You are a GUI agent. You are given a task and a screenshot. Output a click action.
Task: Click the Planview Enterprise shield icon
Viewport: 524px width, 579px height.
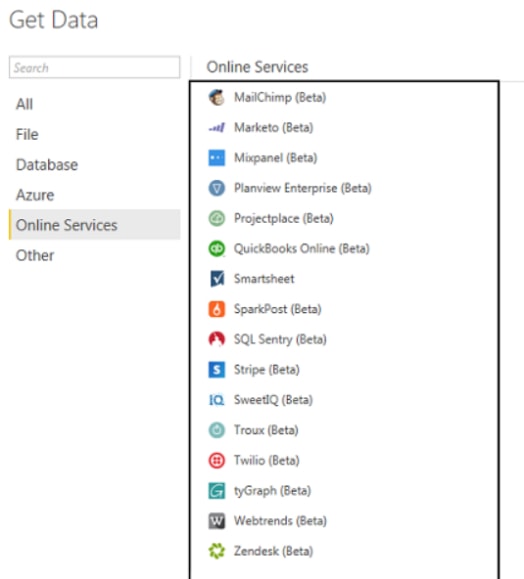click(217, 188)
